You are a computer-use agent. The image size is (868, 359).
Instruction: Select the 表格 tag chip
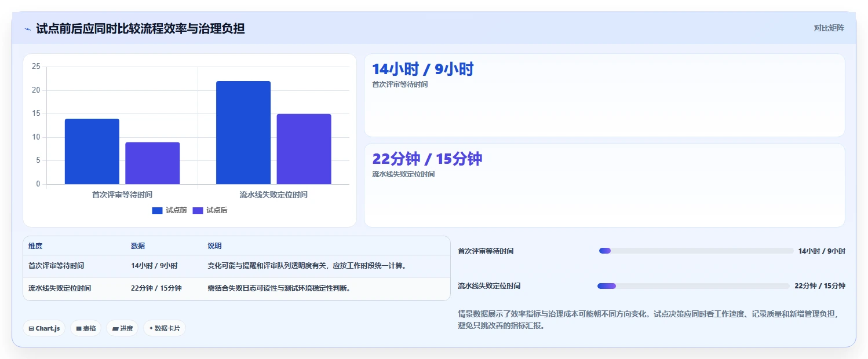[x=86, y=328]
